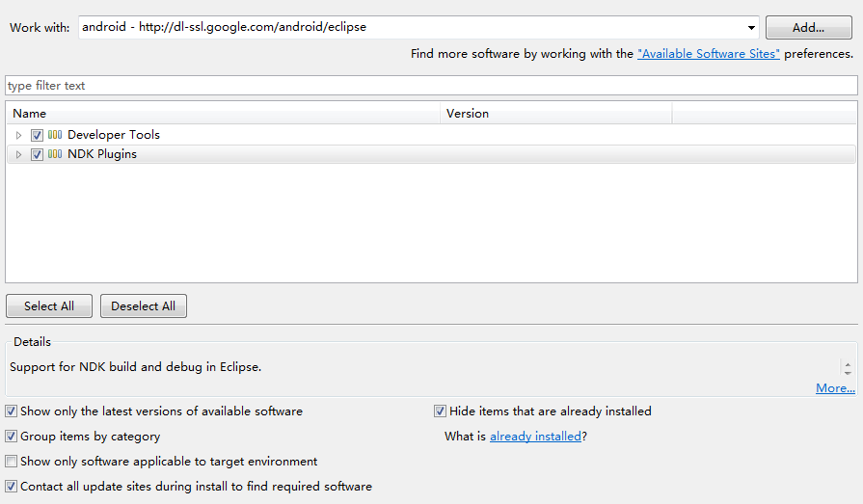Expand the NDK Plugins tree node
This screenshot has width=863, height=504.
coord(18,154)
